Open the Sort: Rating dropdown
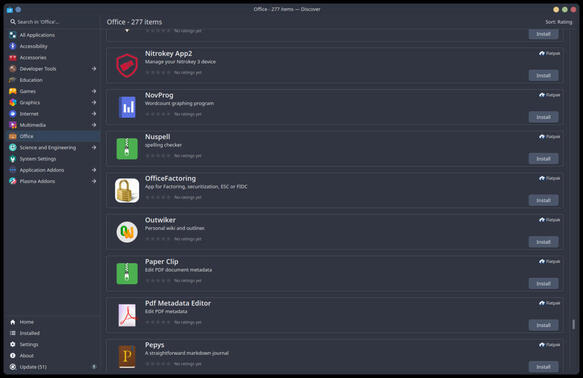Viewport: 583px width, 378px height. click(x=558, y=22)
